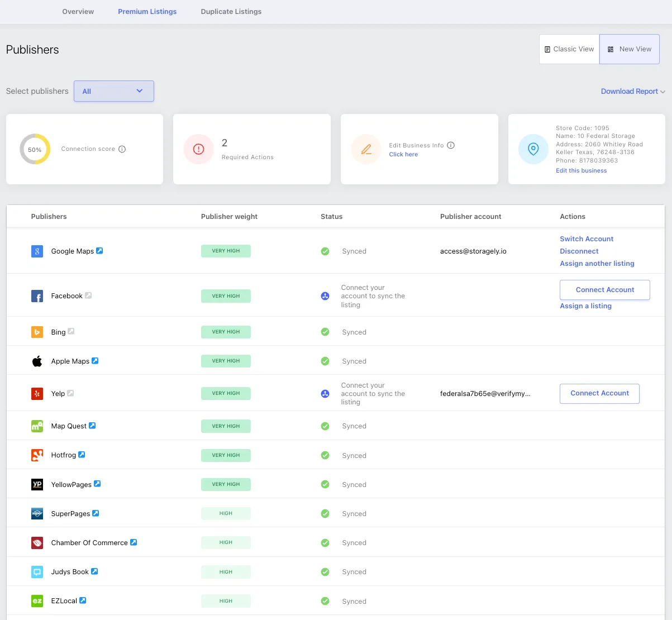The height and width of the screenshot is (620, 672).
Task: Switch to New View
Action: pyautogui.click(x=630, y=49)
